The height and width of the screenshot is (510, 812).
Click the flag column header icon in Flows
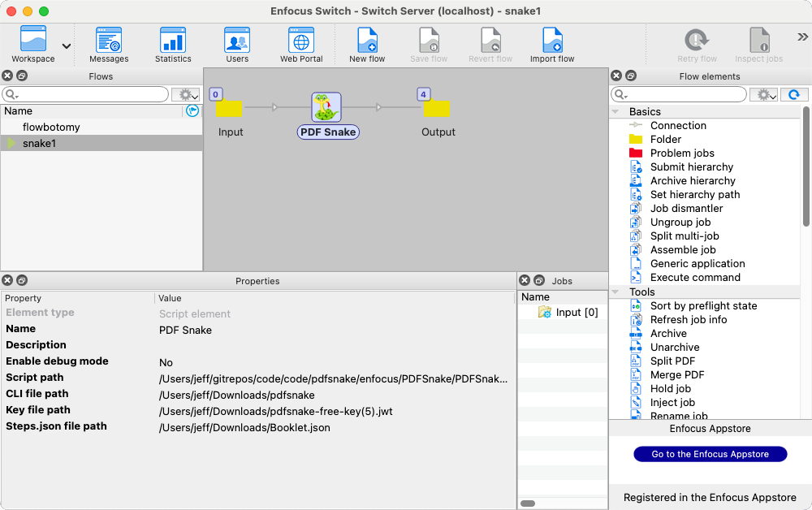click(x=192, y=110)
